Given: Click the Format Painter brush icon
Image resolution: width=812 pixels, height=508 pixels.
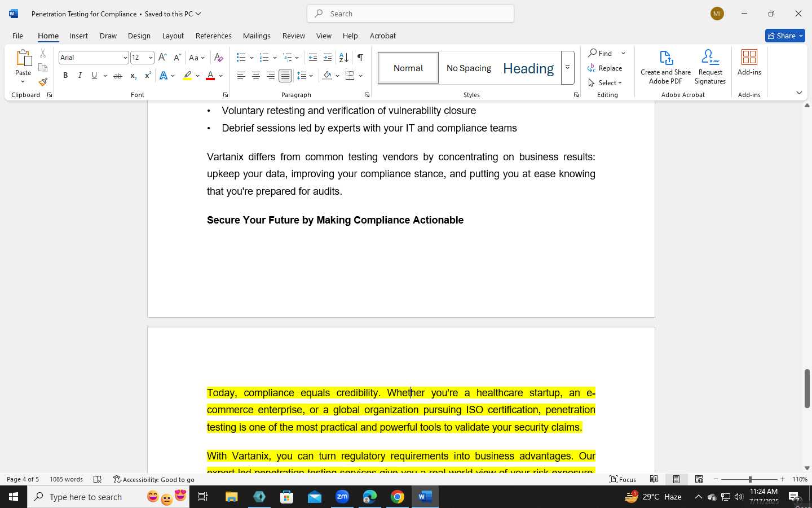Looking at the screenshot, I should pyautogui.click(x=43, y=82).
